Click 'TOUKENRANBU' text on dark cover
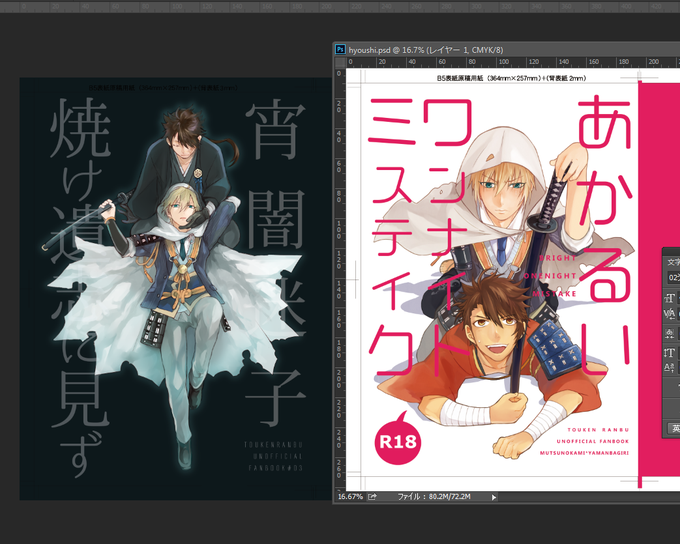This screenshot has width=680, height=544. point(273,445)
